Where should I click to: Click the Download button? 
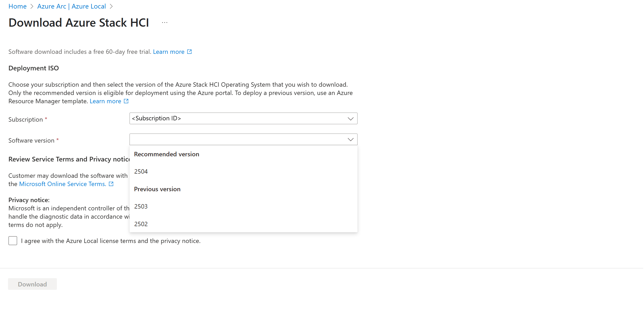32,284
